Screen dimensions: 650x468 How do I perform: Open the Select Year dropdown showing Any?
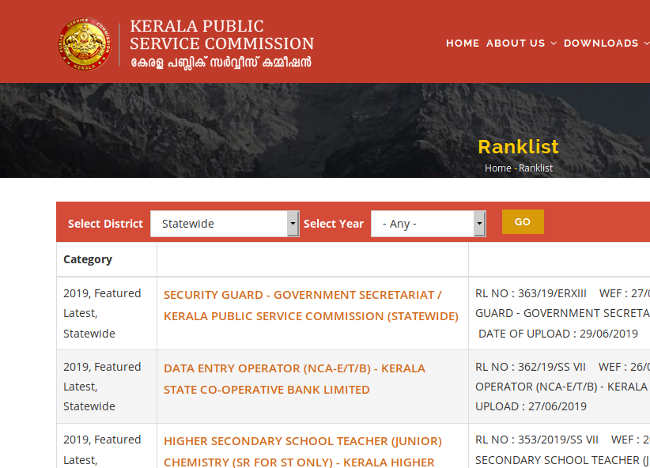point(428,223)
